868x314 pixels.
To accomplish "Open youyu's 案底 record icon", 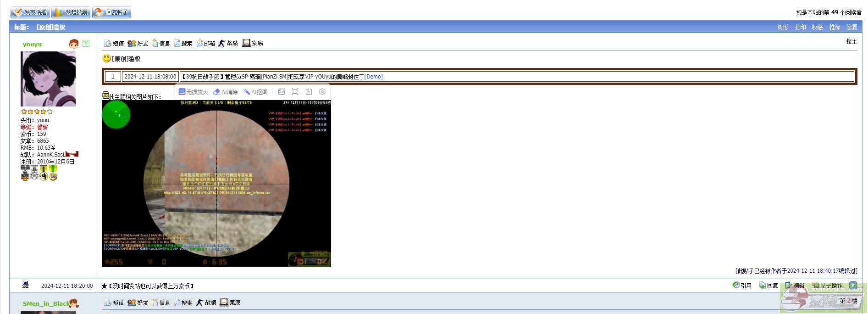I will coord(253,43).
